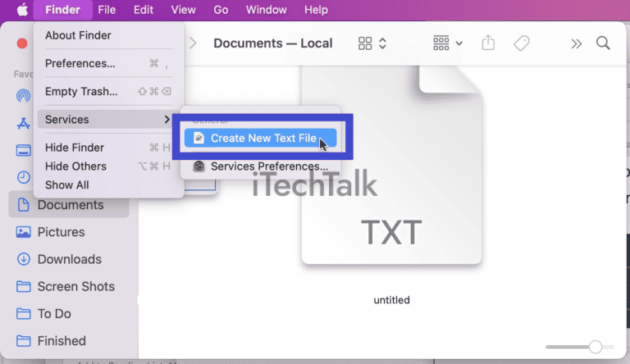
Task: Click the Downloads arrow icon
Action: tap(23, 259)
